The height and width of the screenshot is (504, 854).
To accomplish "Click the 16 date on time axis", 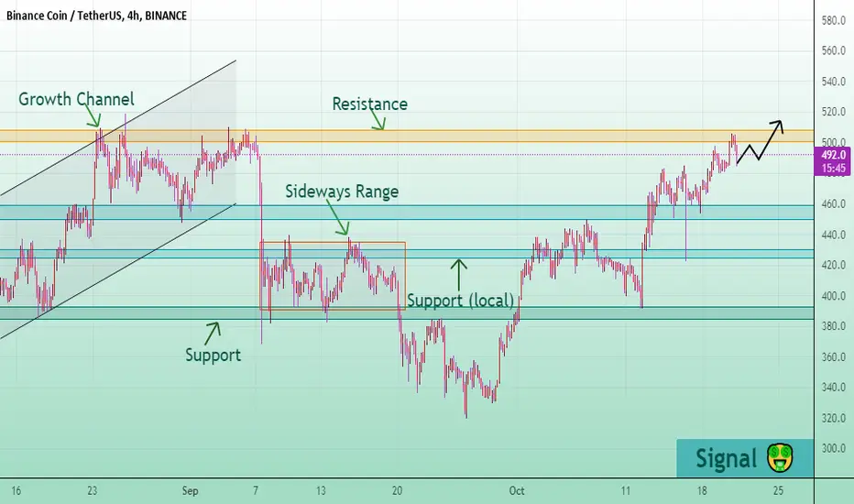I will [x=16, y=491].
